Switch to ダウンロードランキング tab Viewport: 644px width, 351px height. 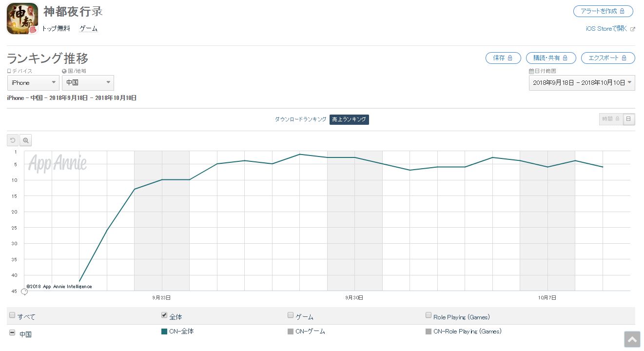[300, 119]
